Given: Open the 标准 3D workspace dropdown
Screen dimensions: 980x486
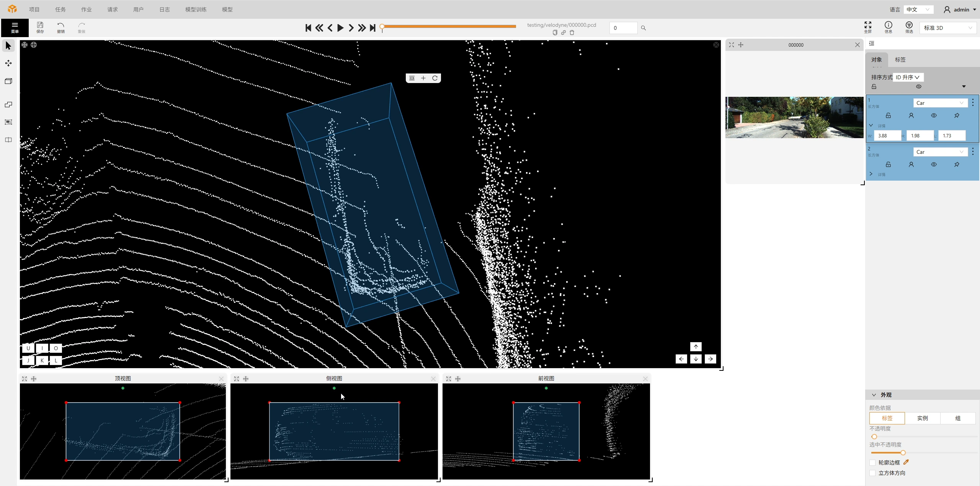Looking at the screenshot, I should click(948, 28).
